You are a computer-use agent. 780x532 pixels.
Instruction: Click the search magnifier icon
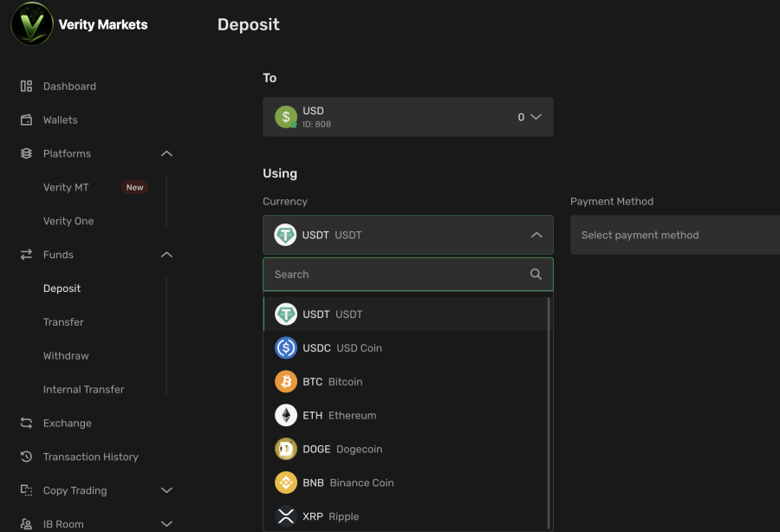536,274
